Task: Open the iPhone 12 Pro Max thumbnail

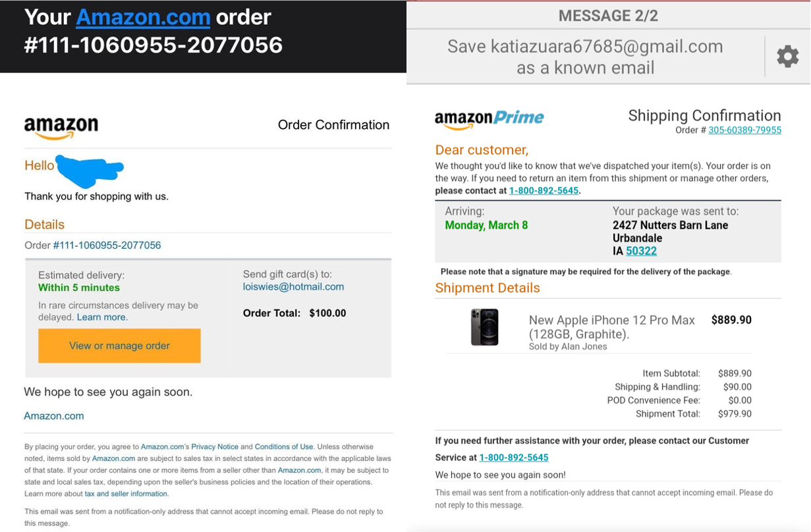Action: [x=484, y=327]
